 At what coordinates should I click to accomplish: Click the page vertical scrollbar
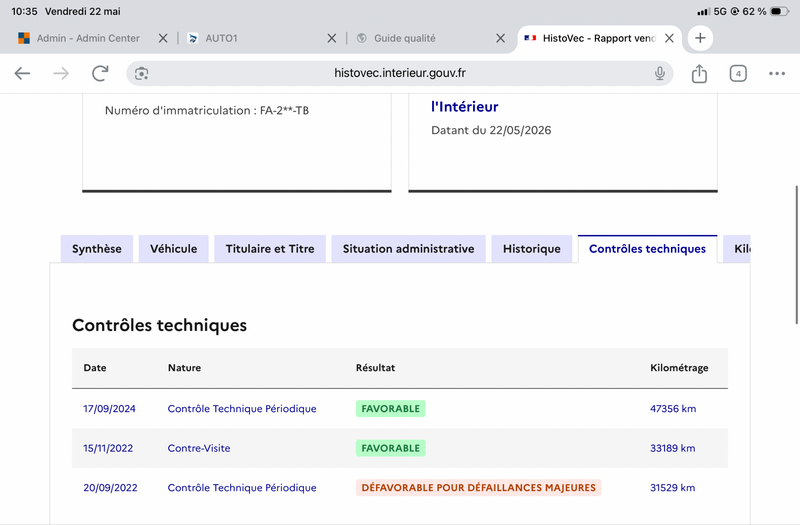tap(796, 255)
